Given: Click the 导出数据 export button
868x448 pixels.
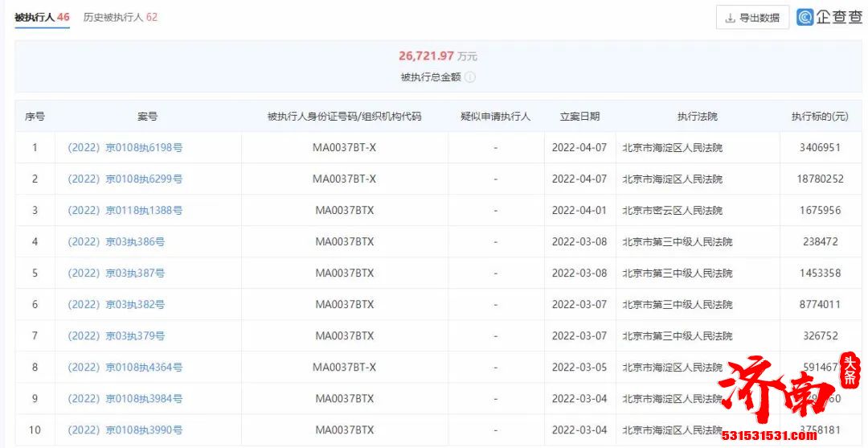Looking at the screenshot, I should (752, 18).
